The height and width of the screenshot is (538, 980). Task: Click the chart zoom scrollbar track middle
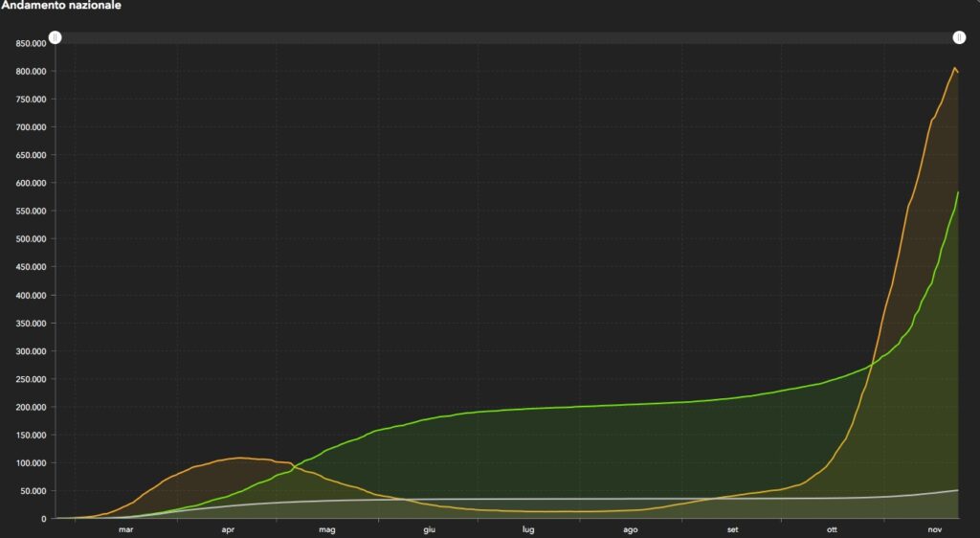(507, 37)
